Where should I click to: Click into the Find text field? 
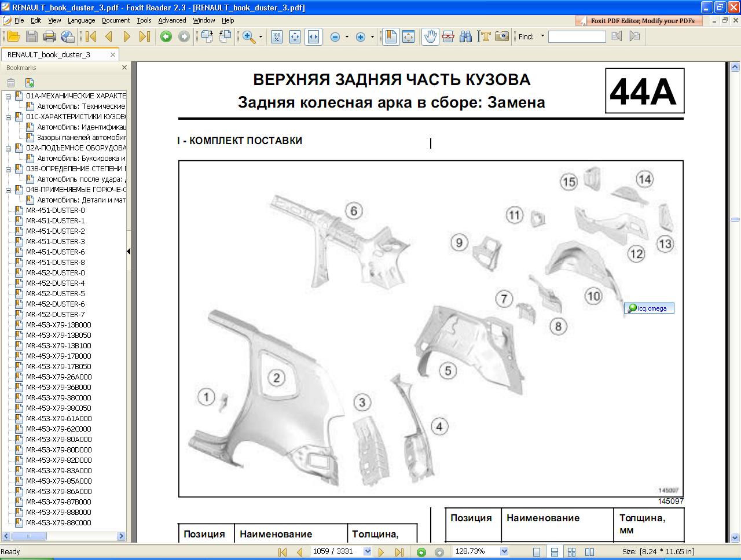pos(577,36)
